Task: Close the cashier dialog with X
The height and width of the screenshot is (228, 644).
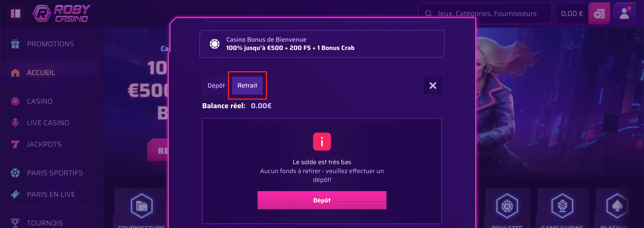Action: click(433, 86)
